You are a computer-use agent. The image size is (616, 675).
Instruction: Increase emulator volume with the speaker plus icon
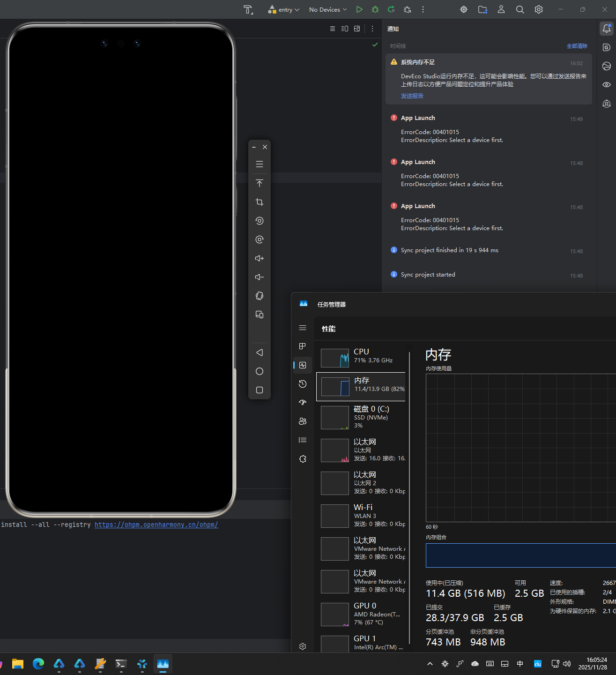point(260,258)
